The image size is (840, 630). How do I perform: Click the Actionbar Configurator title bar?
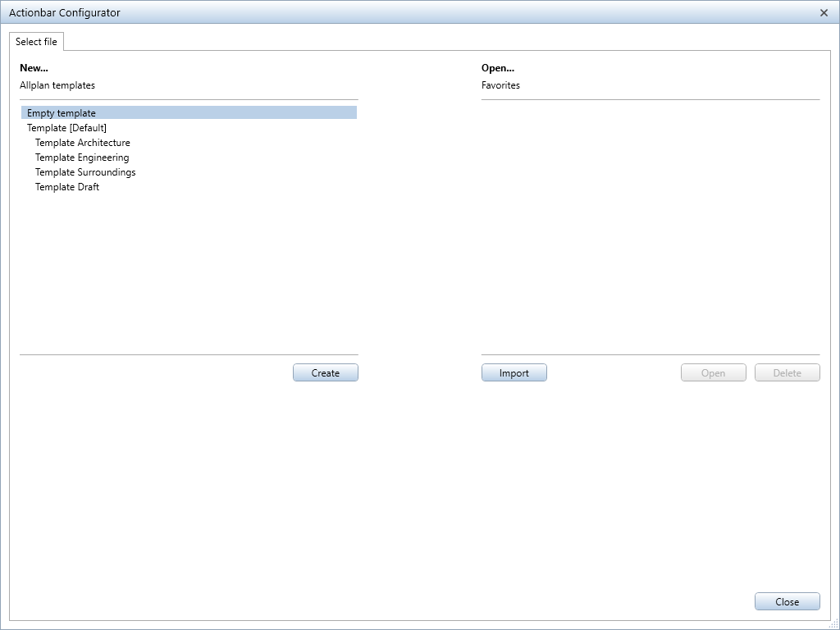click(328, 13)
